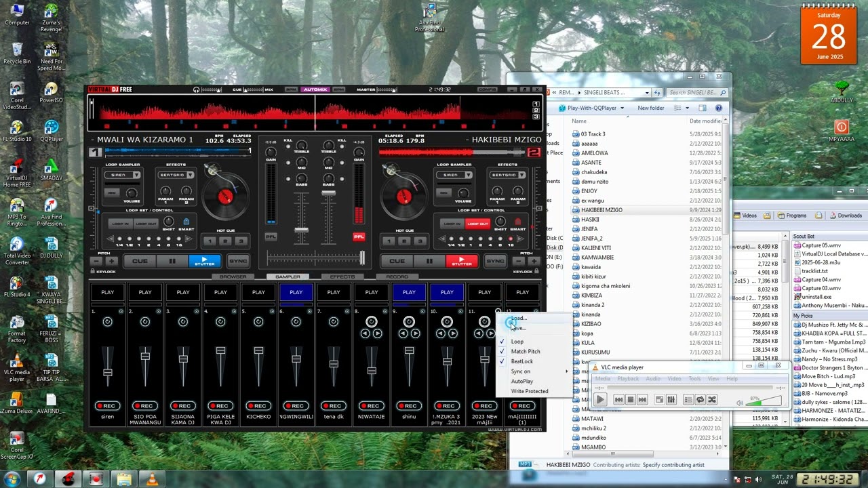Toggle fullscreen in VLC media player

click(x=659, y=400)
